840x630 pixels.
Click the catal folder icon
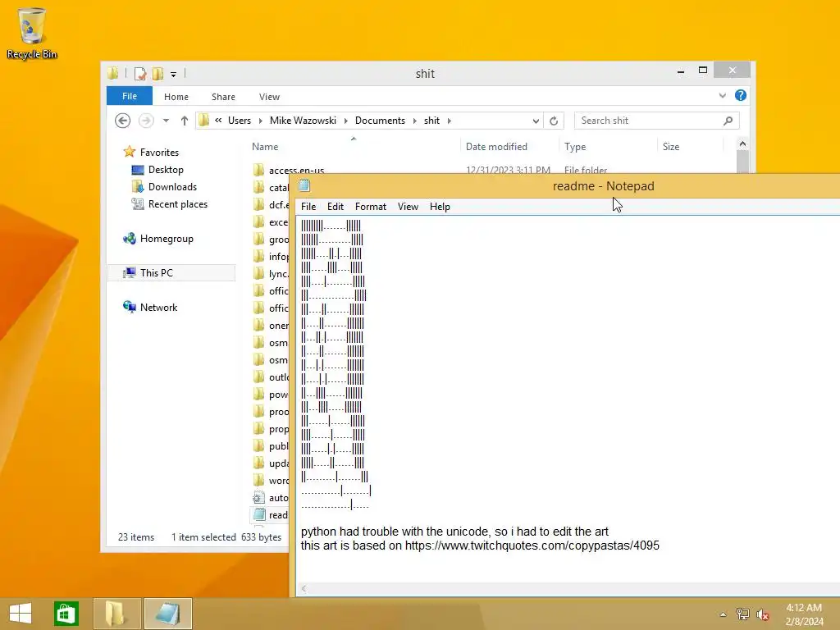pos(258,187)
